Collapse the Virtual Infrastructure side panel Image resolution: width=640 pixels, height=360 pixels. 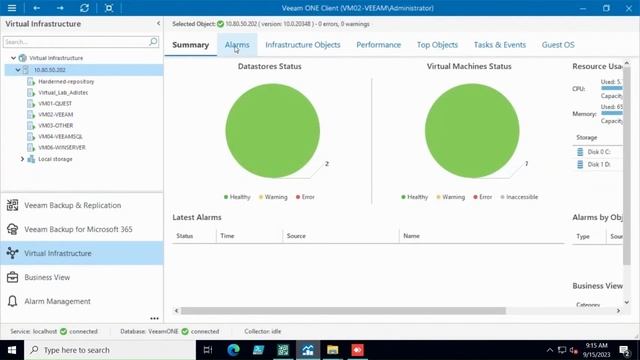[158, 23]
